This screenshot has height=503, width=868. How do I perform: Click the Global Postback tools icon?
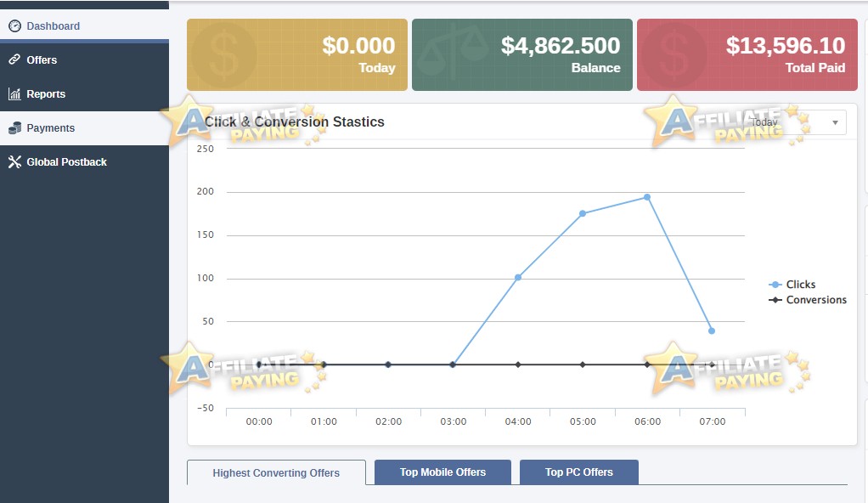15,161
